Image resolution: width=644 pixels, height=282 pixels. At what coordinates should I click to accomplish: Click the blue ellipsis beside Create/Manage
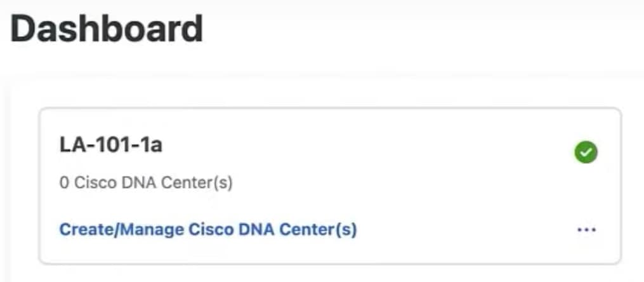coord(586,230)
